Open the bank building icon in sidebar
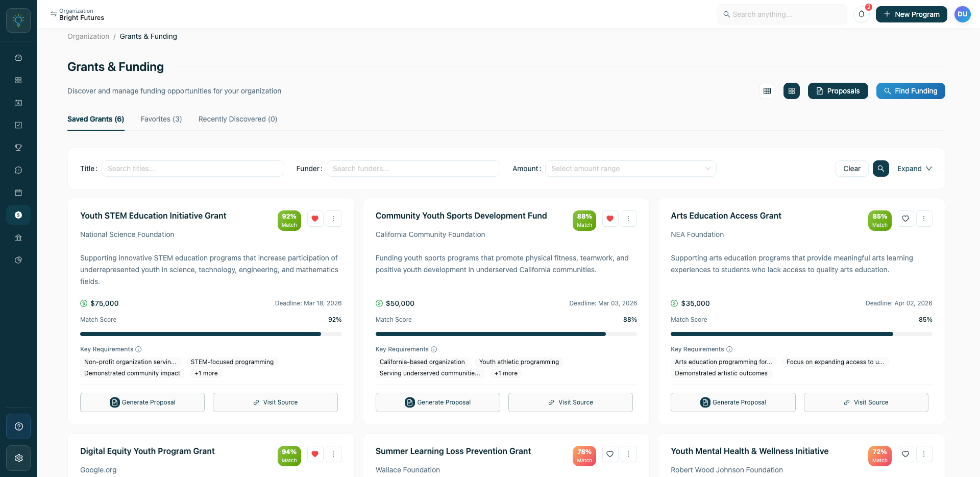The height and width of the screenshot is (477, 980). click(18, 237)
